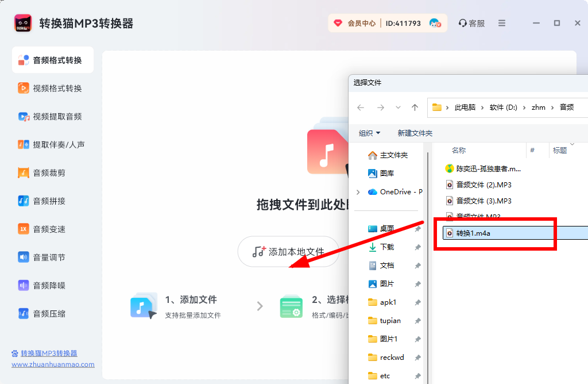
Task: Click 软件 (D:) in address path
Action: point(503,107)
